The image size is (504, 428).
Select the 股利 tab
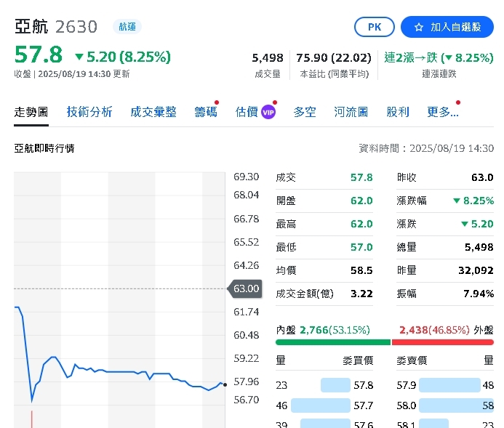point(398,112)
